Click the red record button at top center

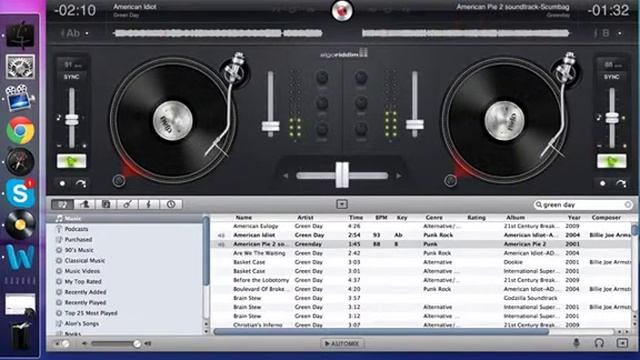(x=342, y=11)
